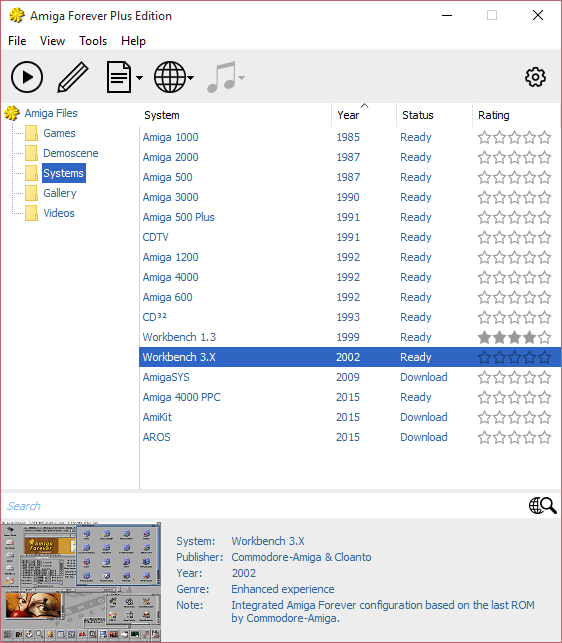Click the music note icon

pos(222,77)
